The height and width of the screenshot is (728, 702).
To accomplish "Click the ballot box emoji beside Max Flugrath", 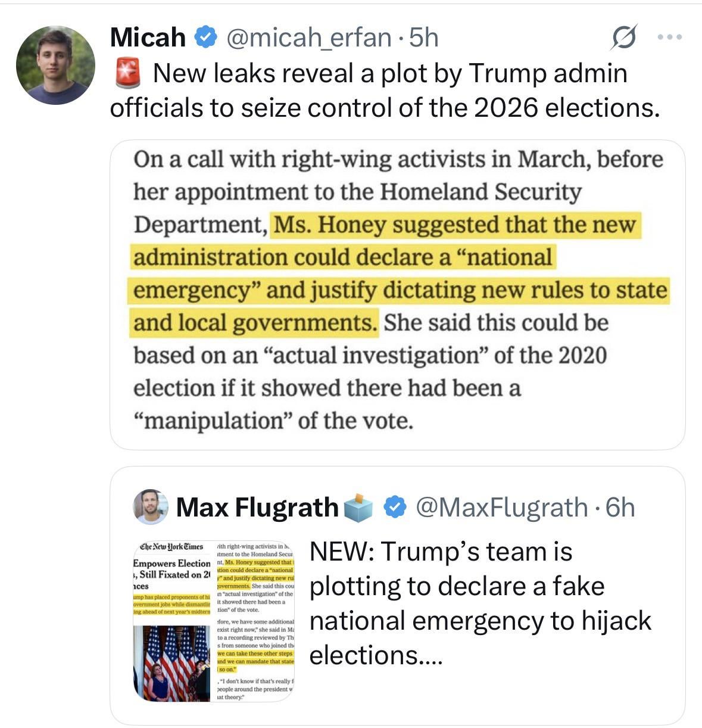I will point(359,507).
